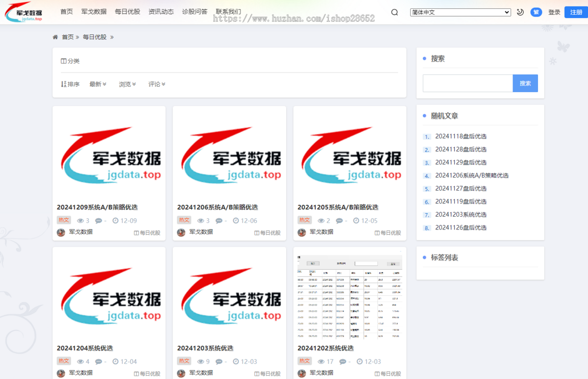Sort articles by 评论

157,84
